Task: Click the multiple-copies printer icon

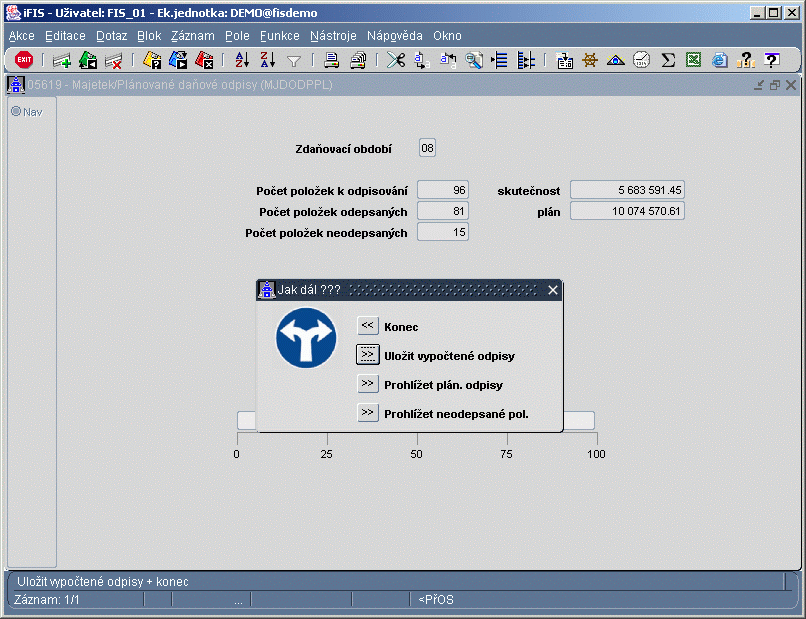Action: (x=358, y=61)
